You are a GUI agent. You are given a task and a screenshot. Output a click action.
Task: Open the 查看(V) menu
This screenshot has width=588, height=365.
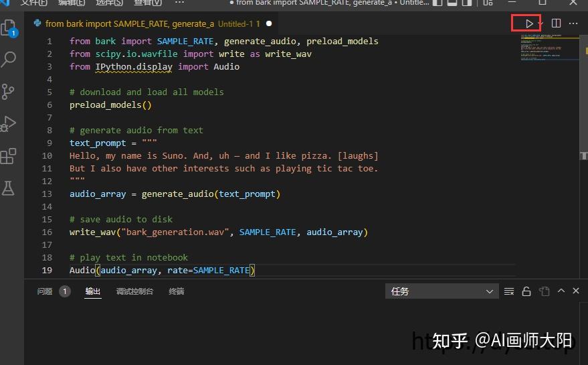coord(148,3)
